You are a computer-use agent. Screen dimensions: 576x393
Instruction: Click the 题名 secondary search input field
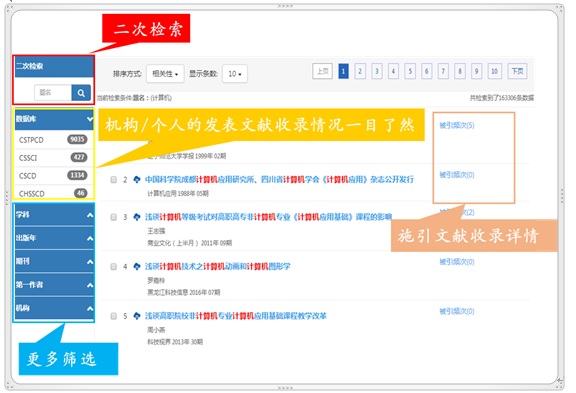[53, 93]
